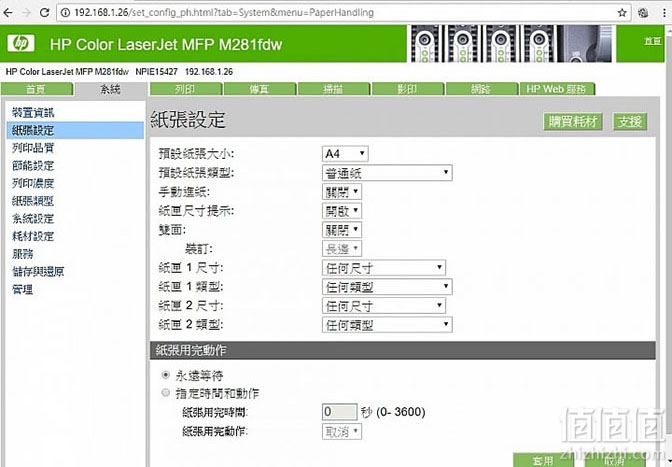Open the 紙匣 1 尺寸 dropdown
The width and height of the screenshot is (672, 467).
[x=384, y=268]
